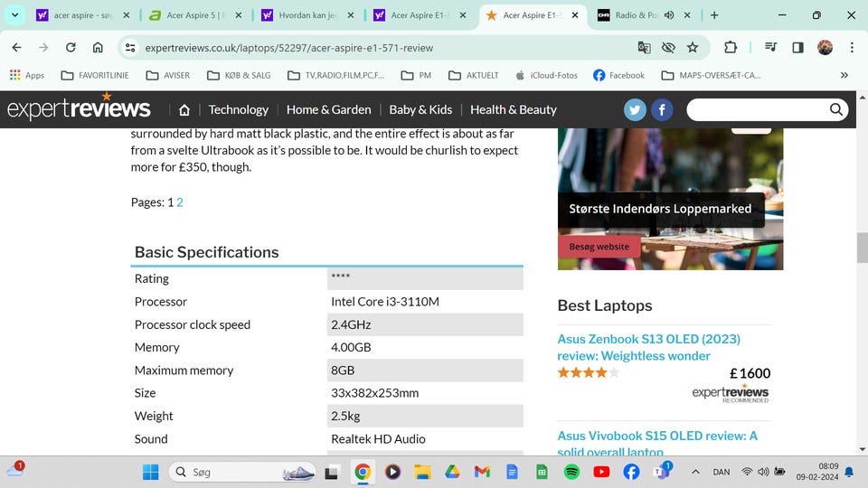Go to page 2 of the review
Image resolution: width=868 pixels, height=488 pixels.
tap(180, 202)
